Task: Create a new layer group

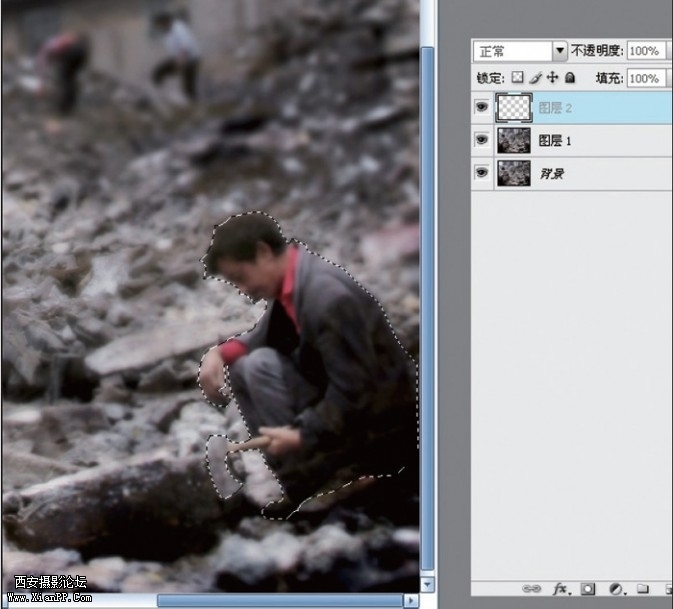Action: click(643, 588)
